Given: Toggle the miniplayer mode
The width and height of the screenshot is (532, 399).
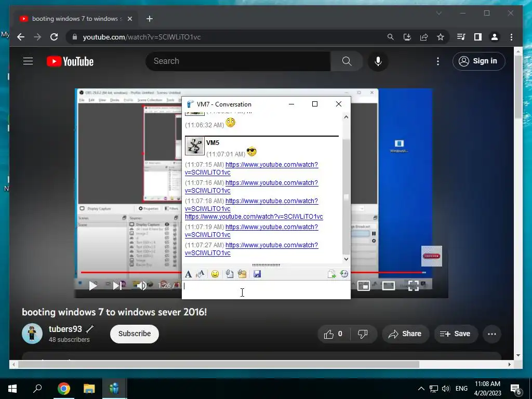Looking at the screenshot, I should pyautogui.click(x=363, y=286).
